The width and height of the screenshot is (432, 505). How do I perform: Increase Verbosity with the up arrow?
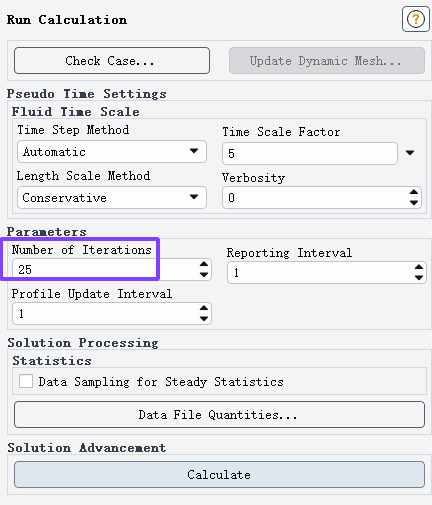(x=414, y=192)
